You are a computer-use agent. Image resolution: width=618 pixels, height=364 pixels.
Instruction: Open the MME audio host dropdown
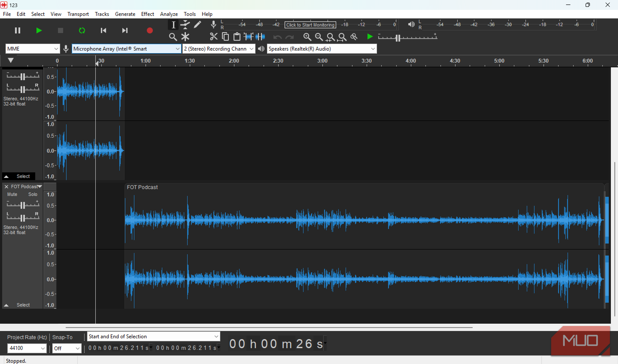(32, 49)
